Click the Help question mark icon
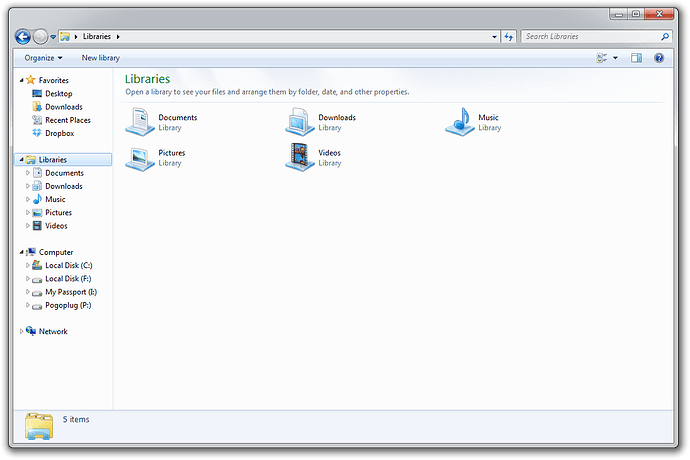 (x=659, y=58)
